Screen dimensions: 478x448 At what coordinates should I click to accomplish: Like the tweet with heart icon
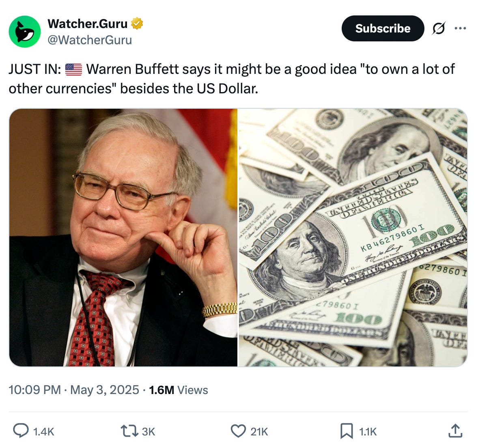[238, 431]
